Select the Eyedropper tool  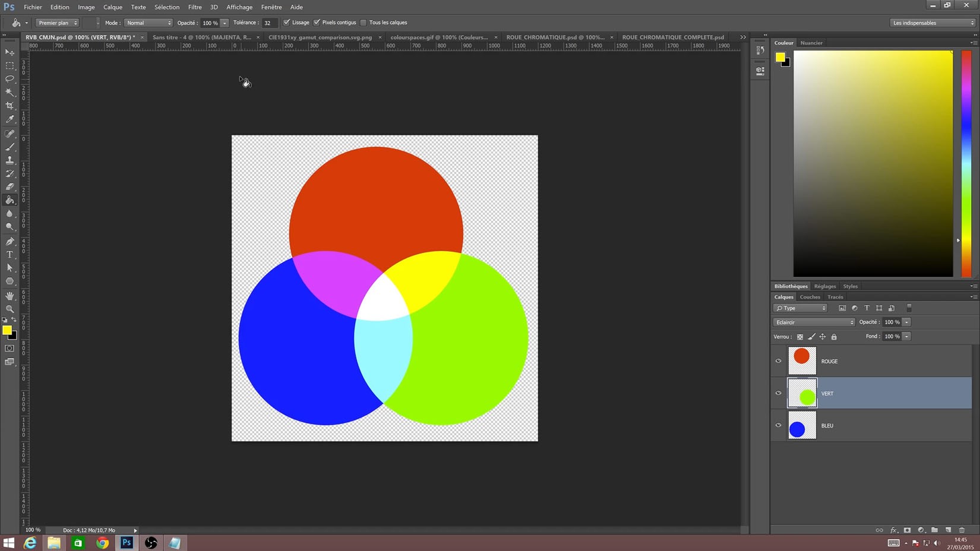click(10, 119)
